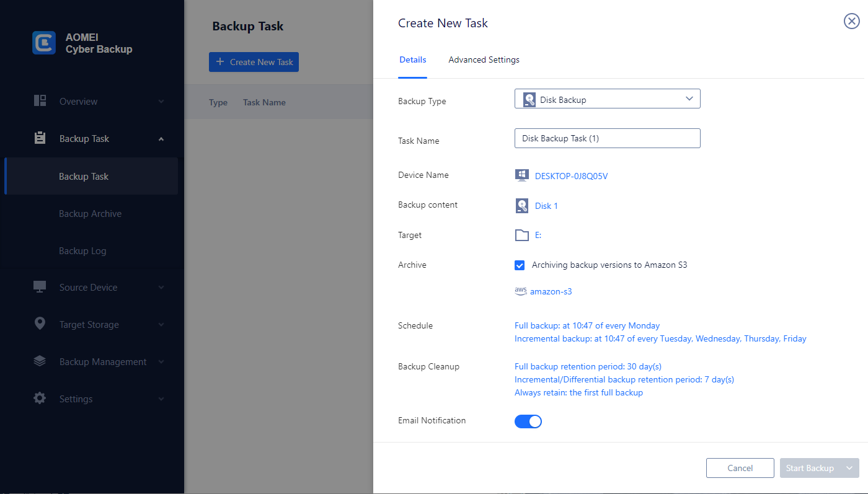Click the Source Device monitor icon
The height and width of the screenshot is (494, 868).
tap(40, 287)
